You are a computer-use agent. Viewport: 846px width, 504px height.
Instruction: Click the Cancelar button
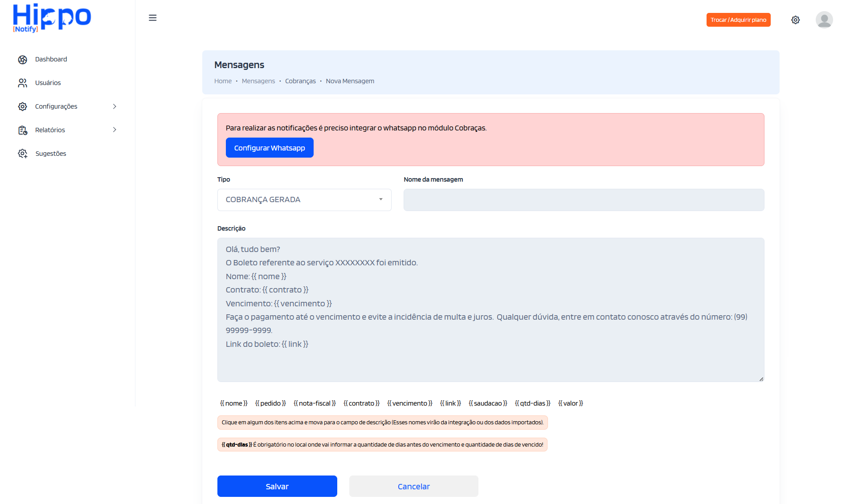[413, 486]
